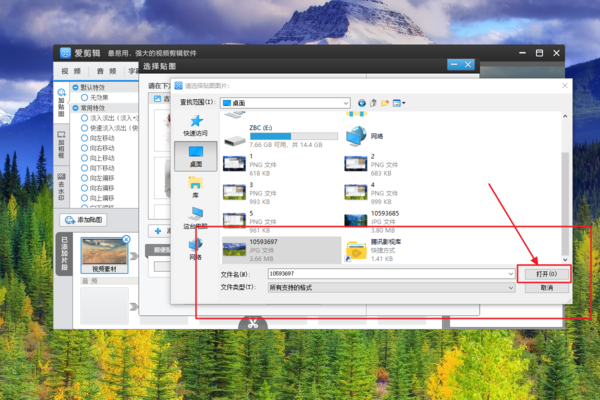Click the 爱剪辑 app logo
This screenshot has width=600, height=400.
click(65, 53)
